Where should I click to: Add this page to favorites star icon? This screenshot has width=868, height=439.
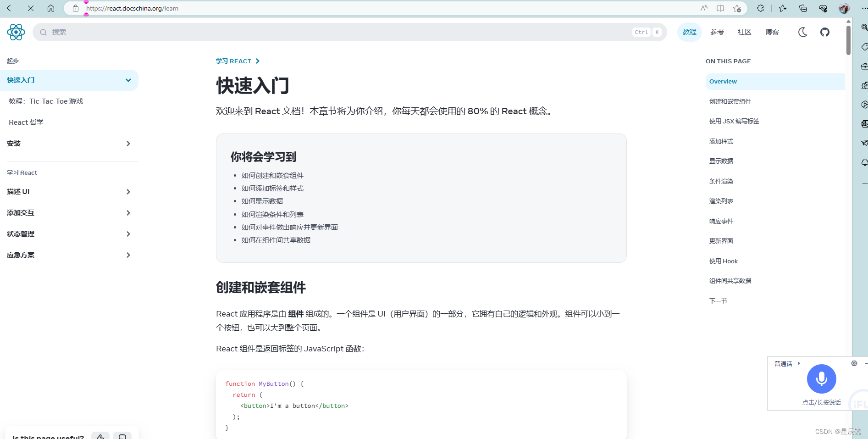tap(737, 8)
